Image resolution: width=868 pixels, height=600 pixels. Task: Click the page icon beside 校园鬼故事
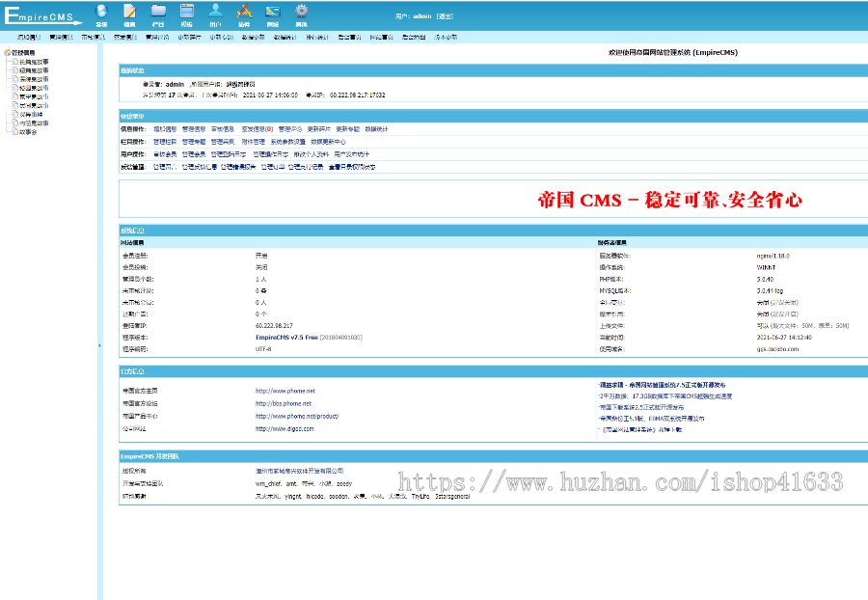[14, 88]
